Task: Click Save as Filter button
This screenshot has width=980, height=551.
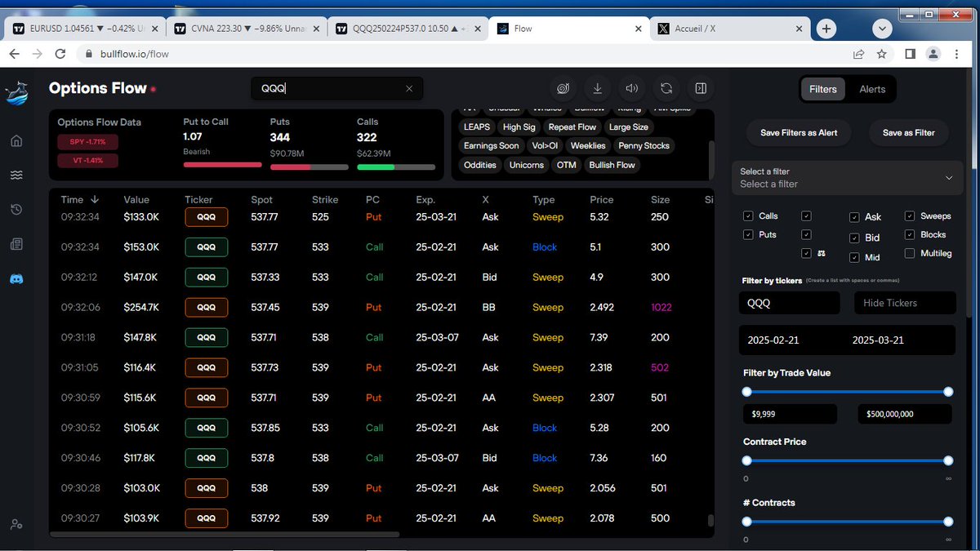Action: [908, 132]
